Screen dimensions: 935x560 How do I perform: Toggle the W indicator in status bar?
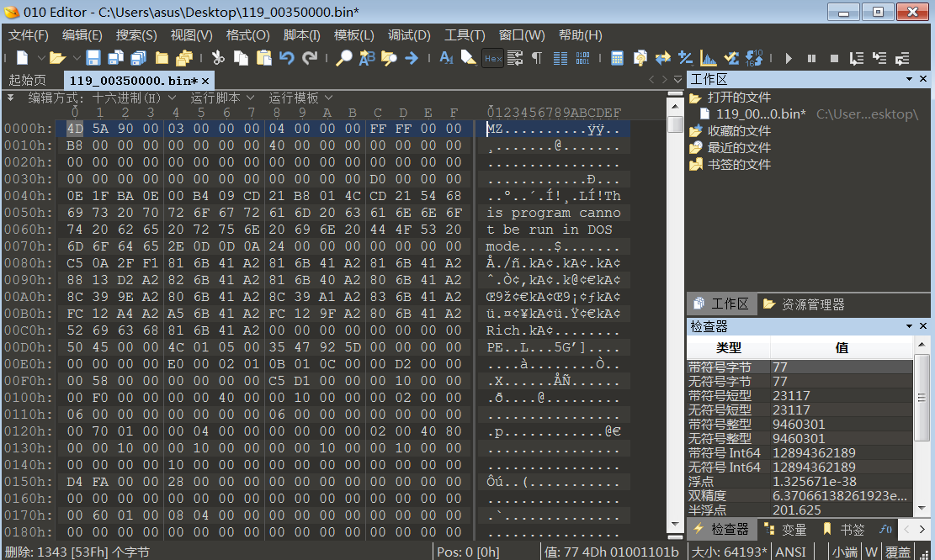[871, 552]
